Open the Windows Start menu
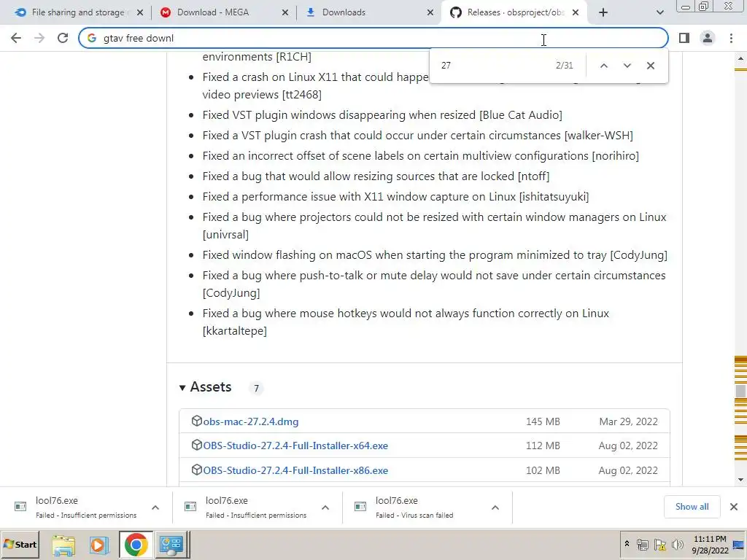The image size is (747, 560). click(20, 545)
